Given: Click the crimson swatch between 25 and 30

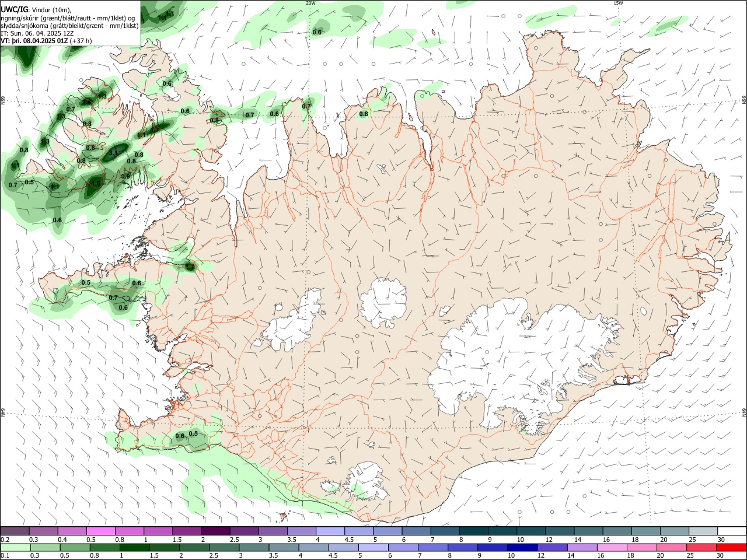Looking at the screenshot, I should pyautogui.click(x=703, y=548).
